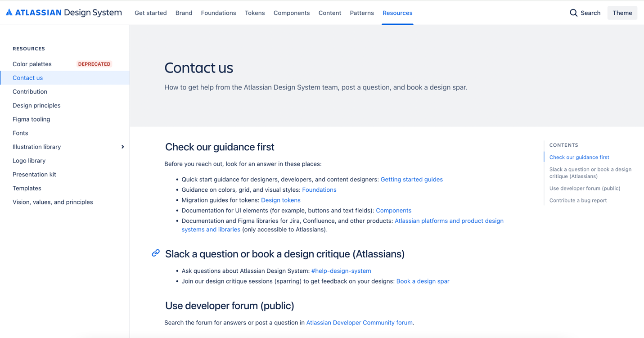
Task: Select the Tokens tab in the header
Action: point(255,13)
